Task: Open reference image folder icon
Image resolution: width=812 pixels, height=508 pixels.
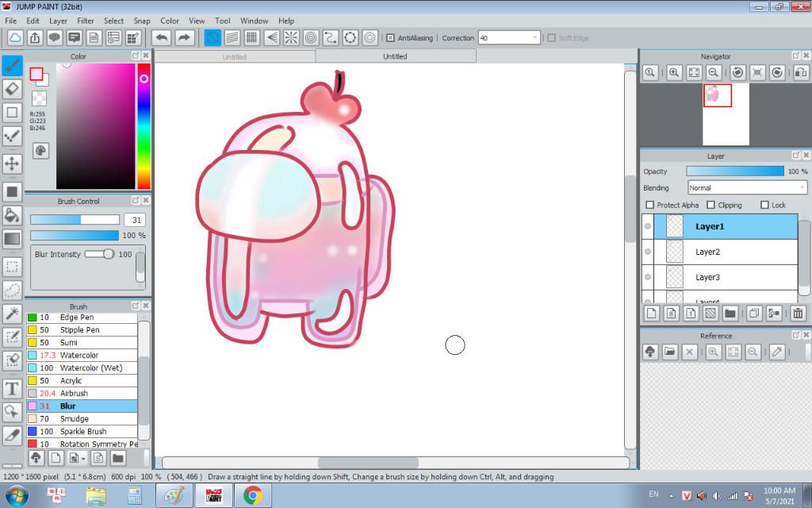Action: [669, 352]
